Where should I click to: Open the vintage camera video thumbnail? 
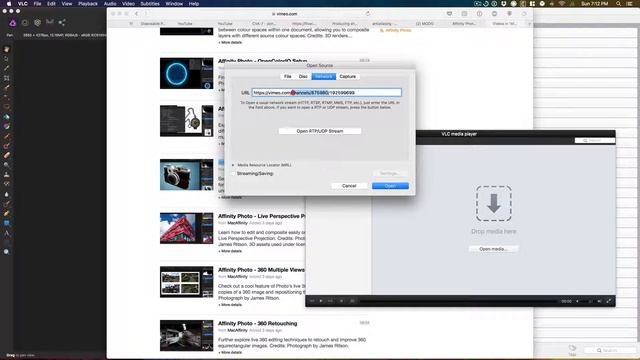(187, 175)
